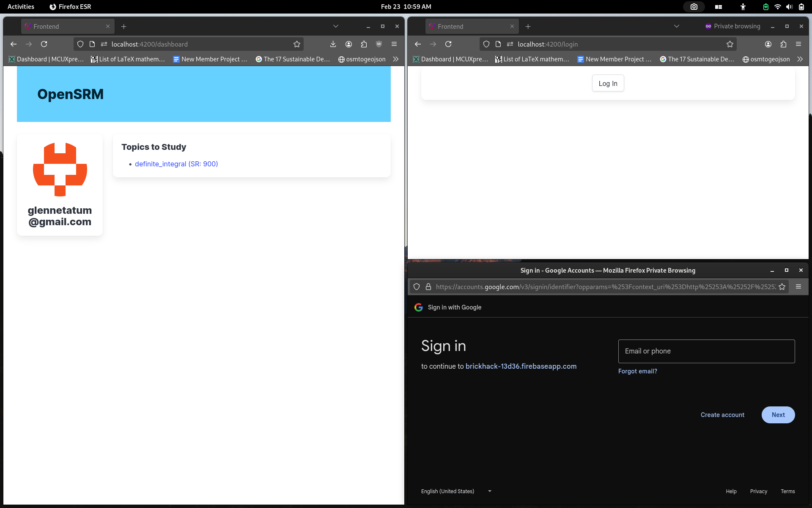
Task: Focus the Email or phone field
Action: pos(706,351)
